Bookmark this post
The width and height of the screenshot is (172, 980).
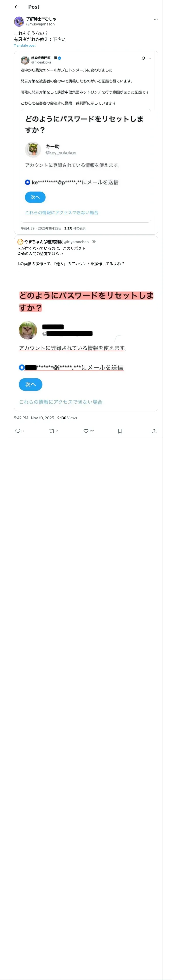pos(120,431)
